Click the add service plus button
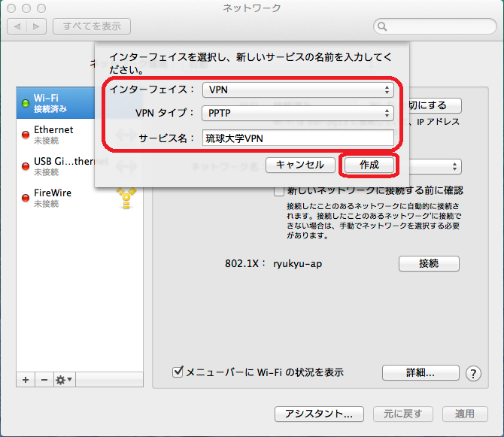Viewport: 504px width, 437px height. click(x=26, y=380)
